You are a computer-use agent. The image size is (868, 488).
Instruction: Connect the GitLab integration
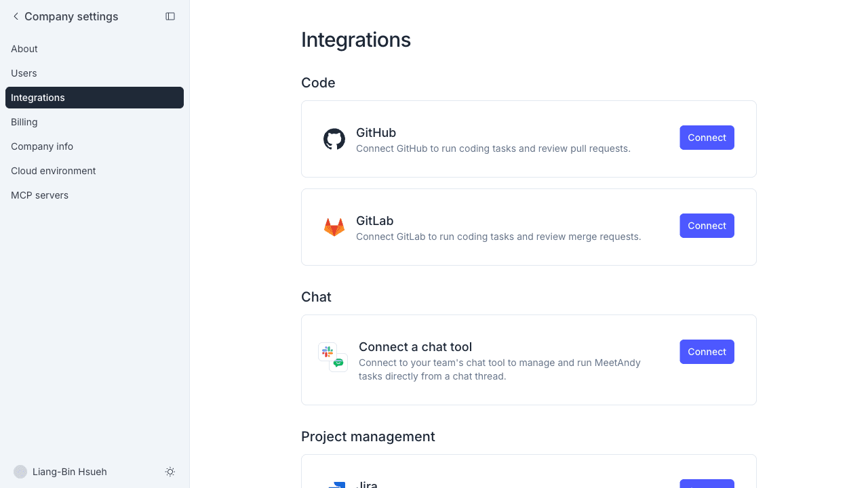coord(707,226)
